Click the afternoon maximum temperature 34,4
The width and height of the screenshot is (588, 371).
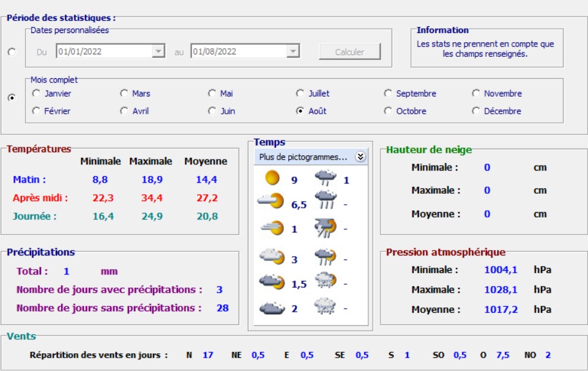pos(152,198)
